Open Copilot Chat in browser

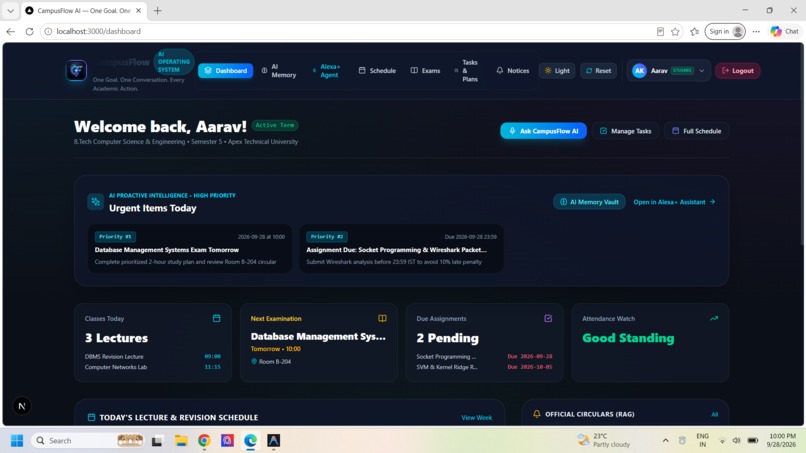(784, 31)
